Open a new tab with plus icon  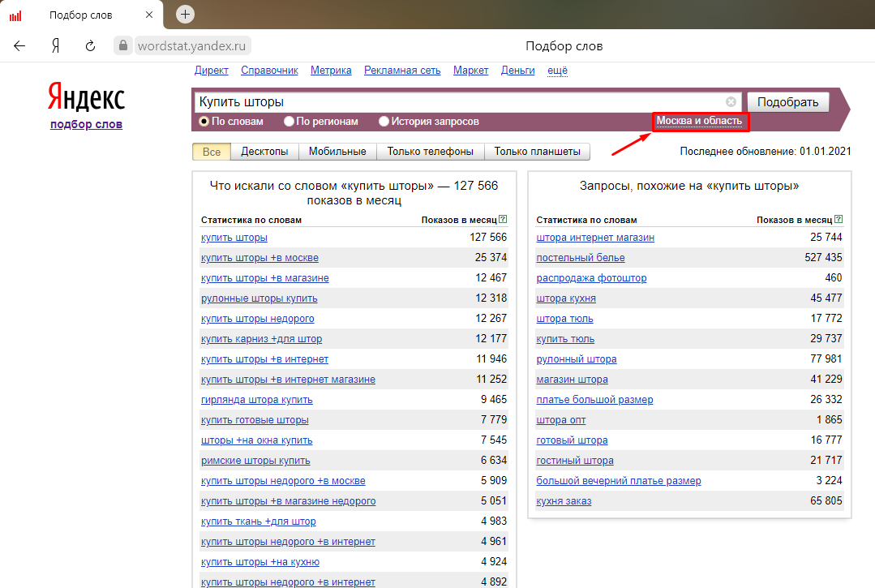pyautogui.click(x=185, y=14)
